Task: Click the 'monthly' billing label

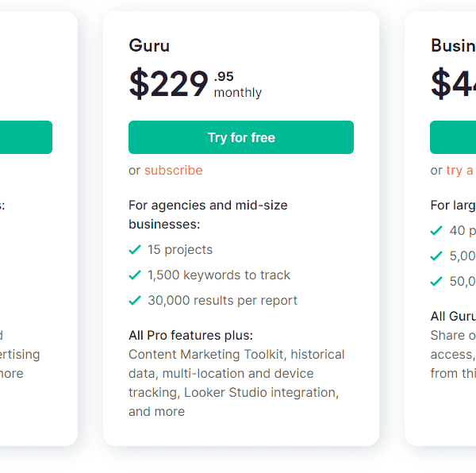Action: 238,93
